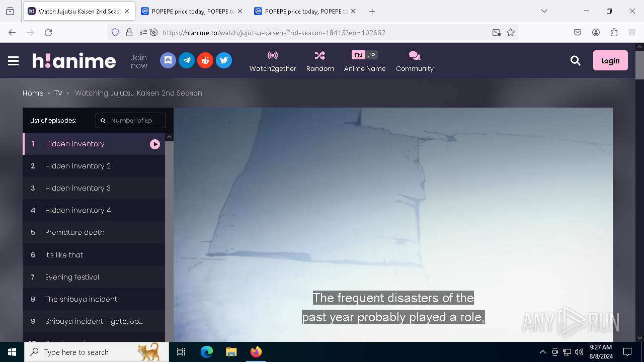Image resolution: width=644 pixels, height=362 pixels.
Task: Open Firefox account icon
Action: tap(596, 32)
